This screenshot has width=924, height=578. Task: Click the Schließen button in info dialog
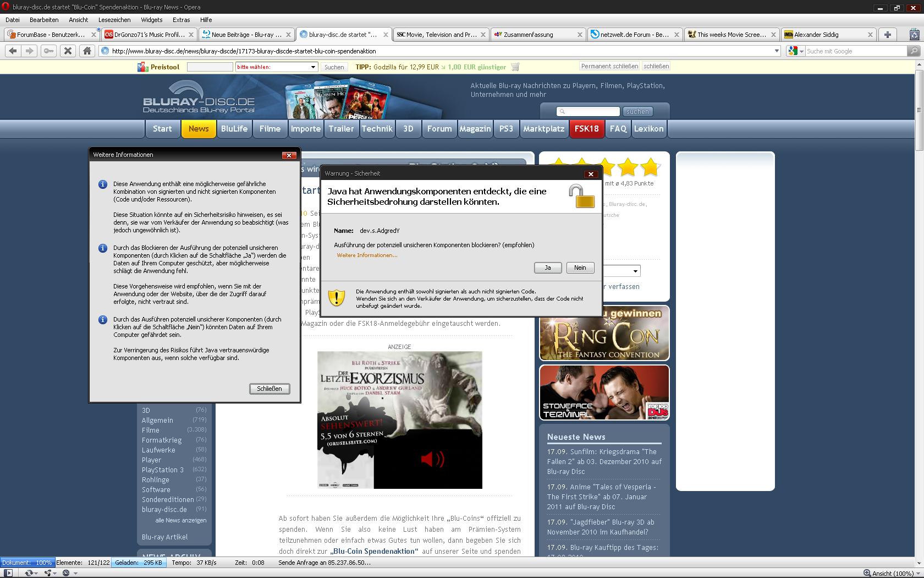click(x=269, y=389)
